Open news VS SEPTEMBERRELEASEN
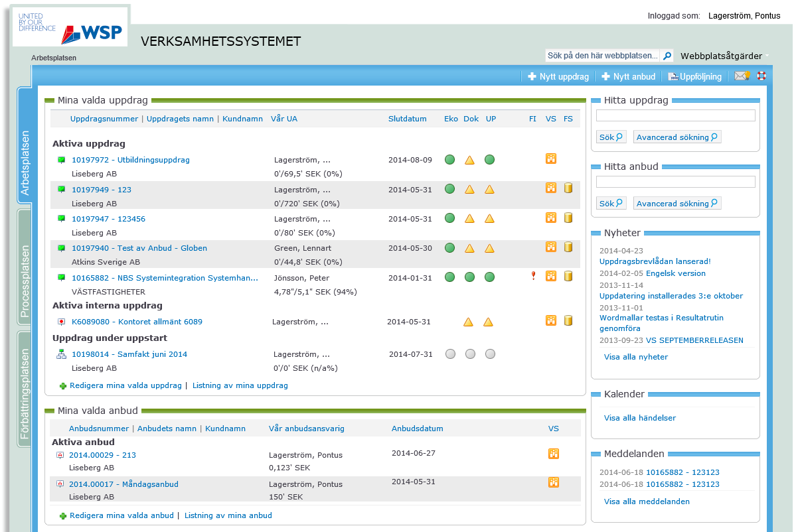The image size is (798, 532). [x=694, y=340]
